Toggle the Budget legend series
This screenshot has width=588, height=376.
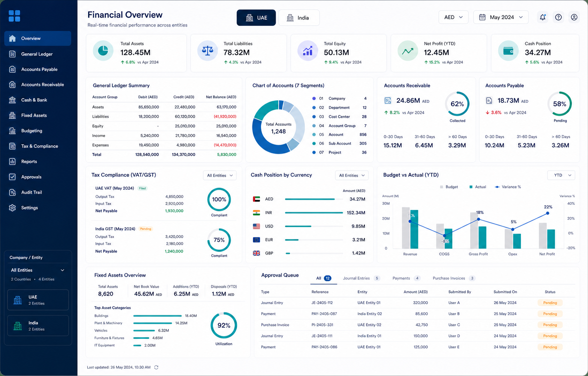tap(449, 187)
